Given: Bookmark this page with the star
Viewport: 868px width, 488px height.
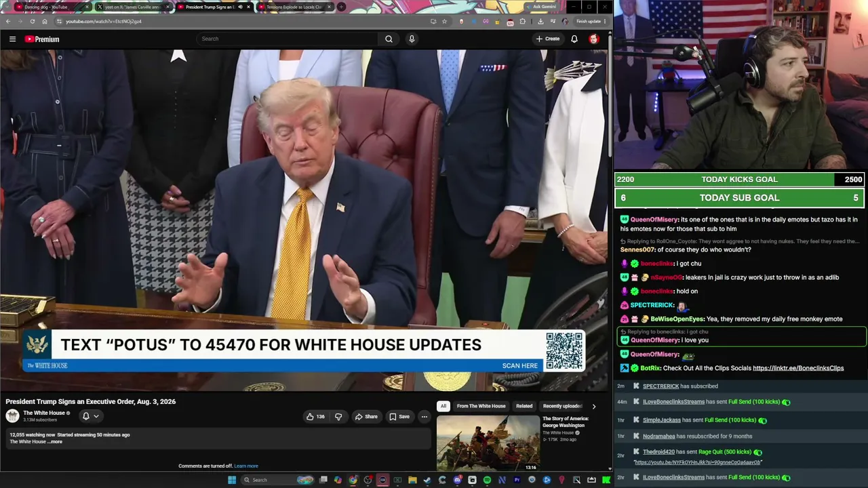Looking at the screenshot, I should coord(444,21).
